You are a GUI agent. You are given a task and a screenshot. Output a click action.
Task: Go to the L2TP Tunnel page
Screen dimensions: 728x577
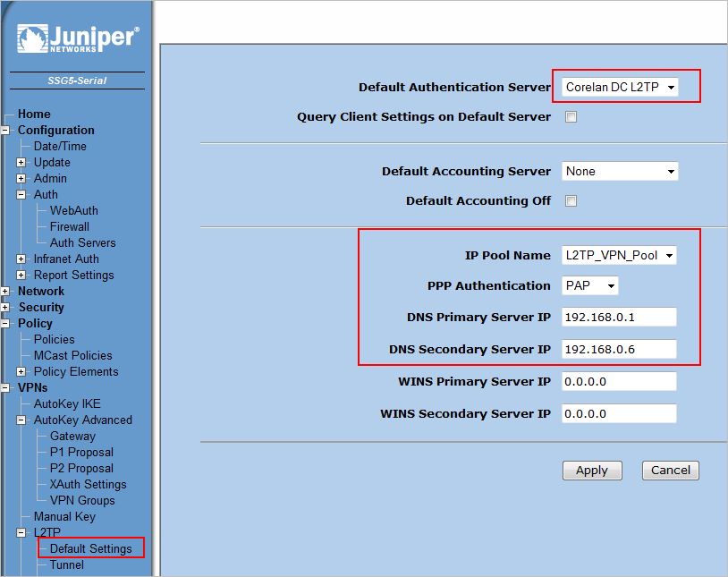pyautogui.click(x=67, y=565)
